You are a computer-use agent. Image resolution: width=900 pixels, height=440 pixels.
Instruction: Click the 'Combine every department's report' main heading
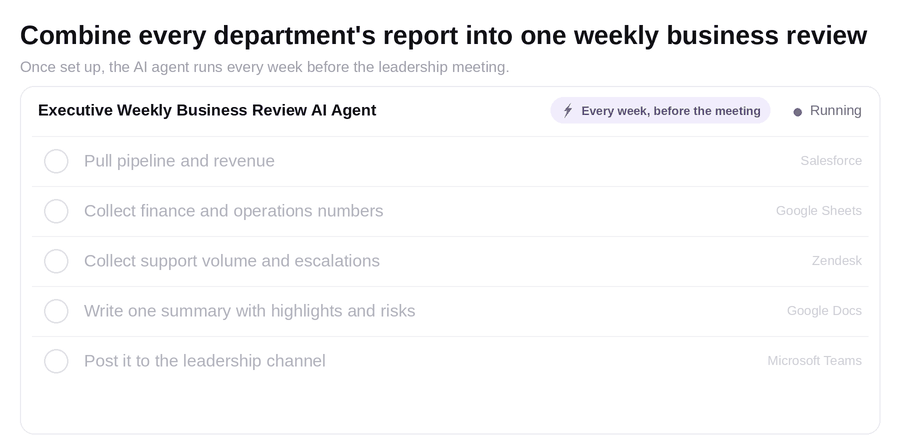(x=444, y=36)
